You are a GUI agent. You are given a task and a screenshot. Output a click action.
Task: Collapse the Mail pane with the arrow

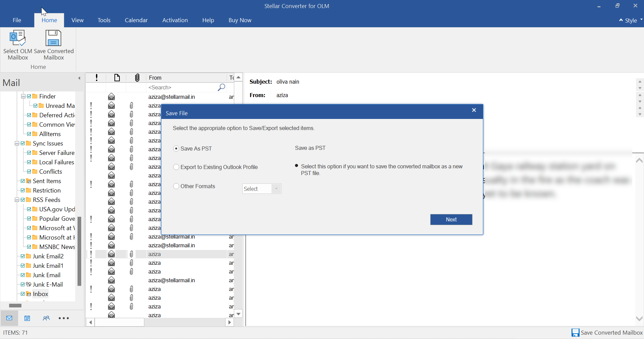pyautogui.click(x=79, y=78)
